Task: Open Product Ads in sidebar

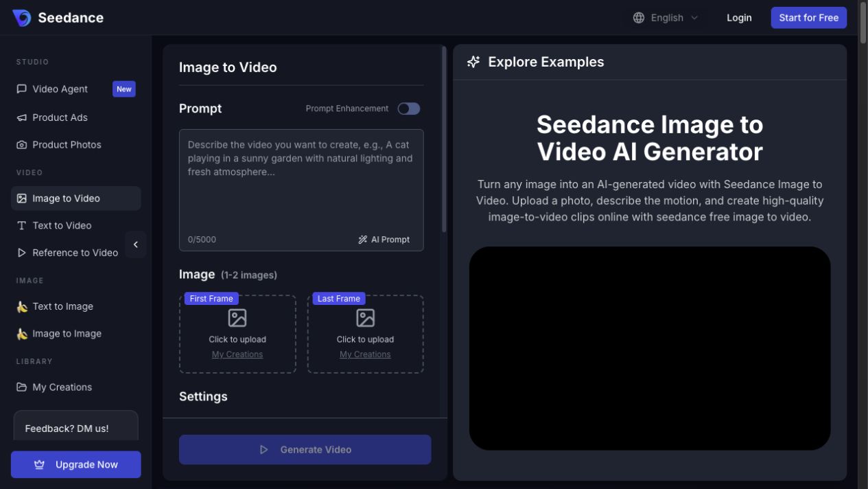Action: [x=75, y=117]
